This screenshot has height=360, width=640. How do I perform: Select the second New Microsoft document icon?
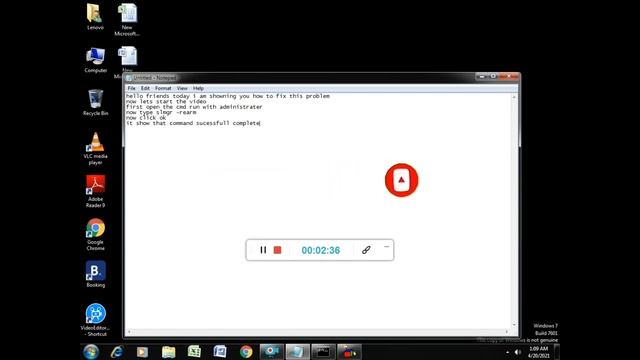[127, 57]
